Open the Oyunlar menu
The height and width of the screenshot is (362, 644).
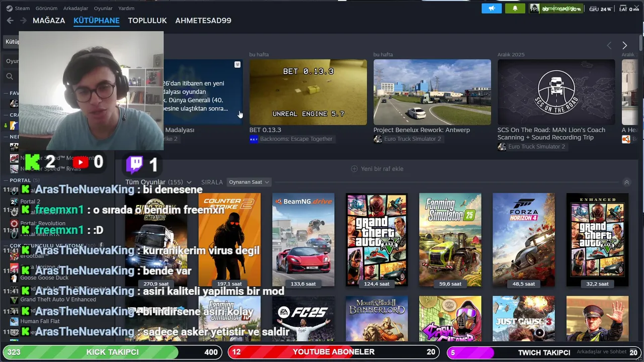click(x=103, y=8)
